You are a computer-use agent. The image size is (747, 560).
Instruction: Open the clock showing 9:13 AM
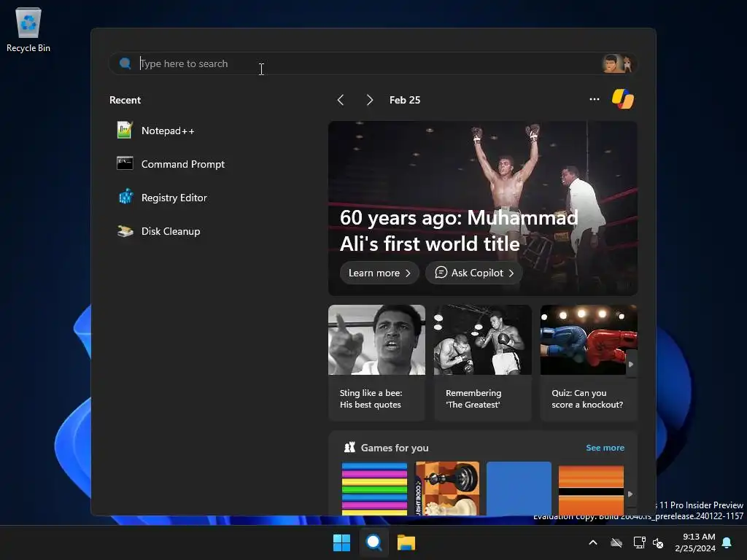pyautogui.click(x=695, y=542)
